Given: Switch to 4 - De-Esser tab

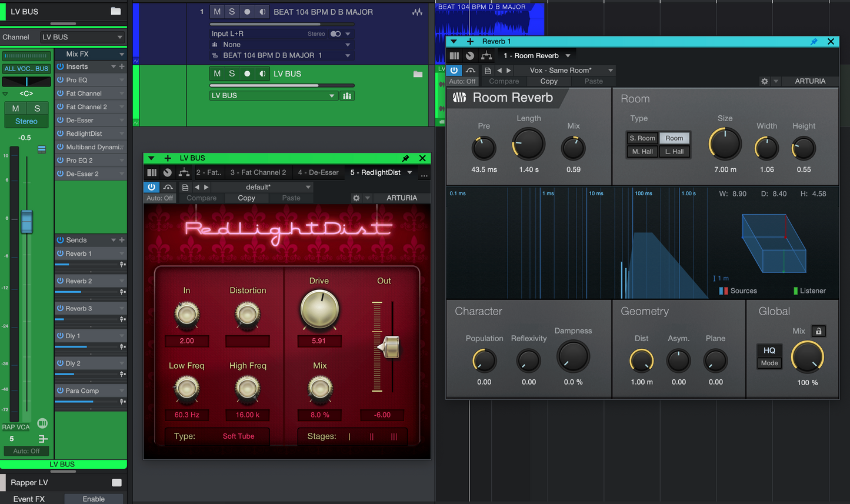Looking at the screenshot, I should pyautogui.click(x=318, y=172).
